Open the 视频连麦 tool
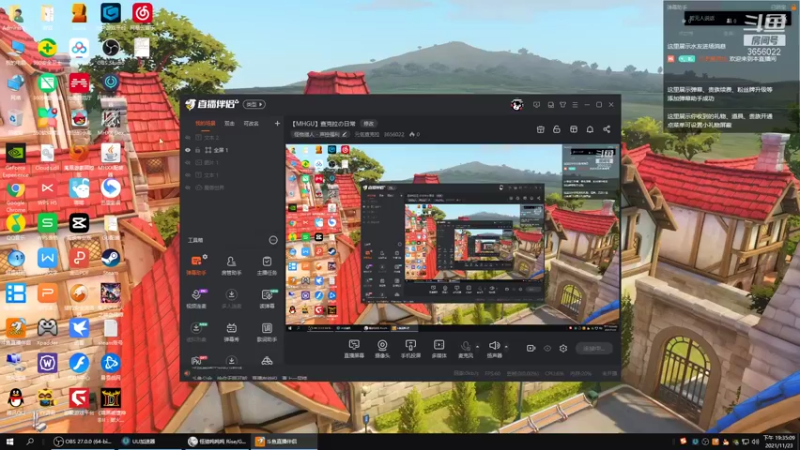This screenshot has width=800, height=450. tap(196, 299)
